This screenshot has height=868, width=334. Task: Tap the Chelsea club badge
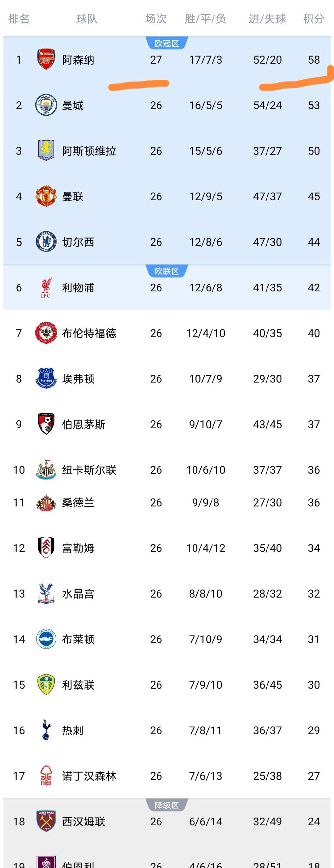pos(46,242)
